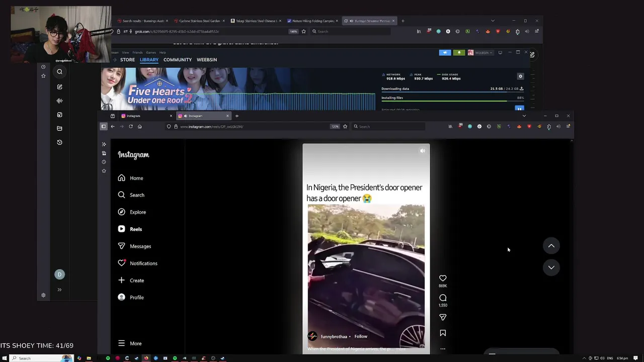
Task: Click the Instagram logo
Action: [133, 155]
